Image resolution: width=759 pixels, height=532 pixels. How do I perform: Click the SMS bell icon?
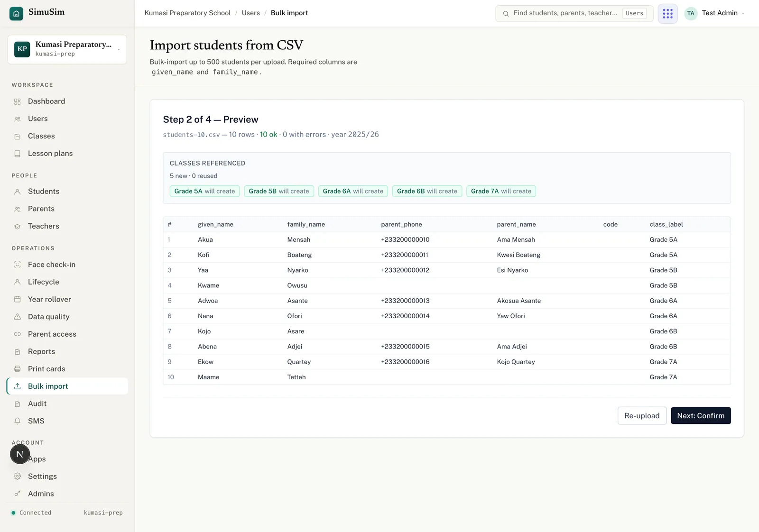click(x=18, y=421)
